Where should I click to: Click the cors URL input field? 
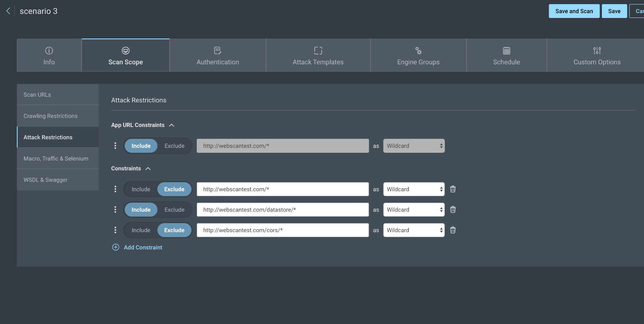283,230
